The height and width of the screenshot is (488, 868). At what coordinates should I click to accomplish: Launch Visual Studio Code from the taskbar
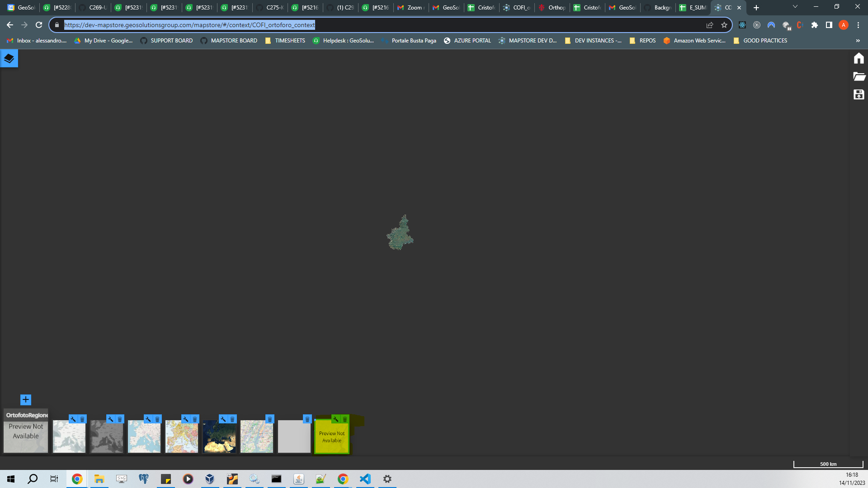point(365,479)
